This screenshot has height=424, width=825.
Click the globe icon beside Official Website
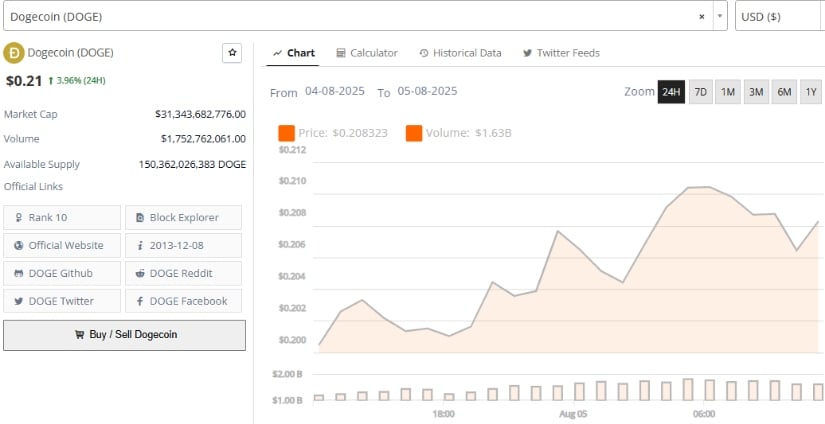(19, 245)
